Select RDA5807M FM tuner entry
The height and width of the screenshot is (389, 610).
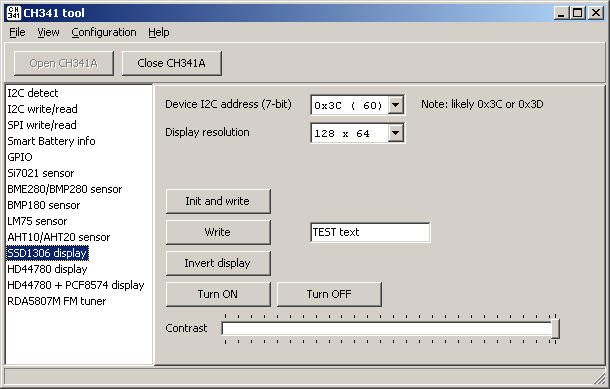[56, 301]
